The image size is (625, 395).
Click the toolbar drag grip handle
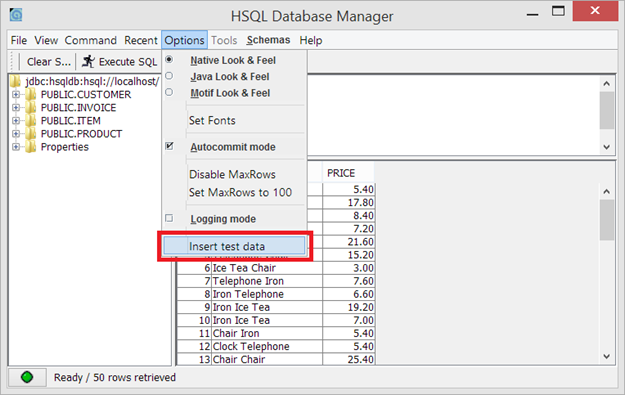tap(12, 62)
